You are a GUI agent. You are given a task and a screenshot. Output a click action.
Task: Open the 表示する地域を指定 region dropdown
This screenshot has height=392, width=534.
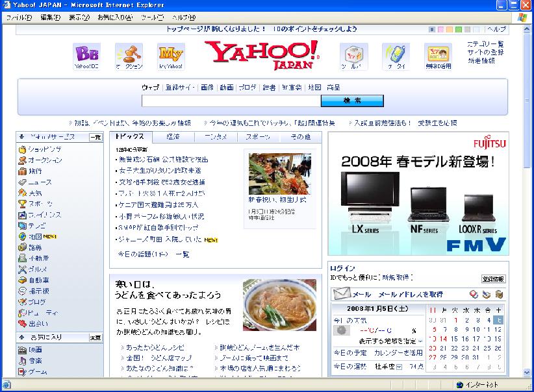[390, 341]
